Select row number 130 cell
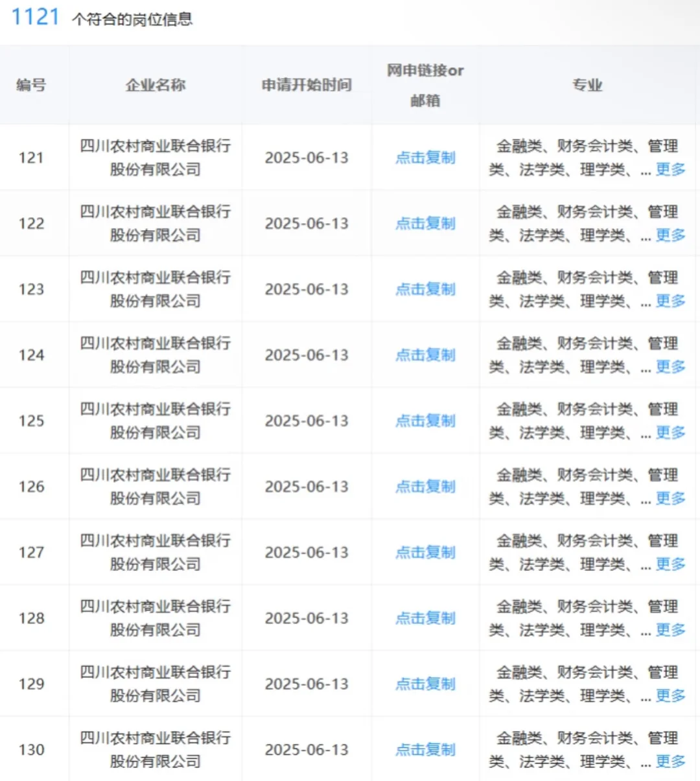Screen dimensions: 700x781 [31, 750]
